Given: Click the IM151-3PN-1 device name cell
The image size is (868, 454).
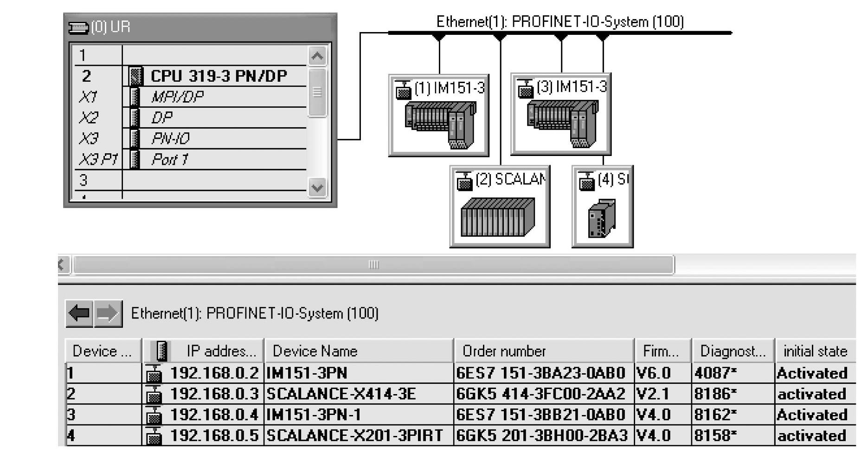Looking at the screenshot, I should click(x=359, y=415).
